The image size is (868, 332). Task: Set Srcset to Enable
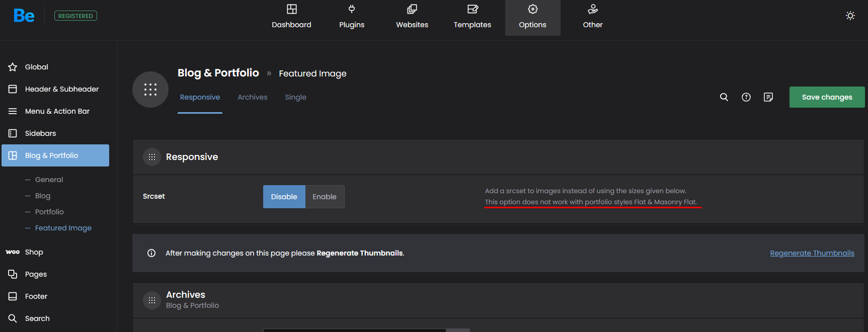[x=325, y=197]
